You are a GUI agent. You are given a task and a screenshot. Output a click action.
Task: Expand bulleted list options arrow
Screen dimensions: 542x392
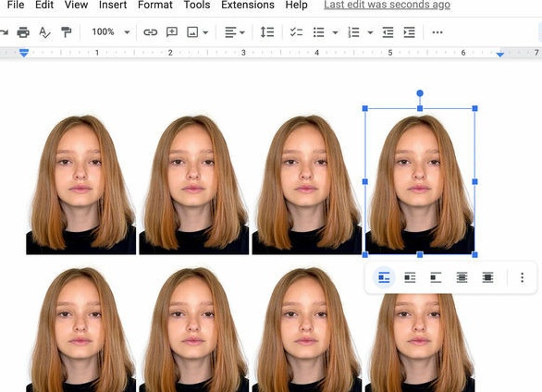pos(335,32)
